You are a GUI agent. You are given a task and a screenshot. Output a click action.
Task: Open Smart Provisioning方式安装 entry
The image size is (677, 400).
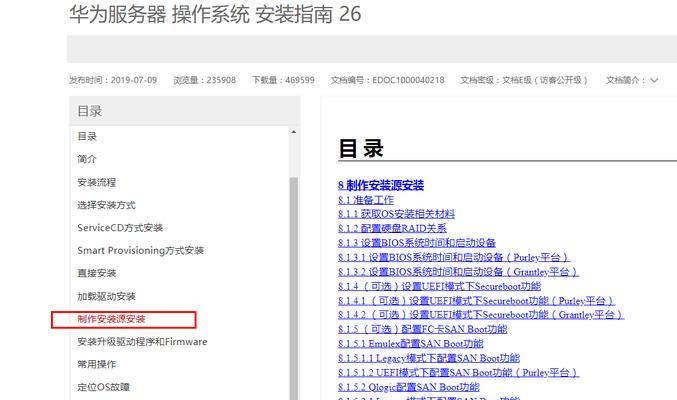pyautogui.click(x=140, y=251)
